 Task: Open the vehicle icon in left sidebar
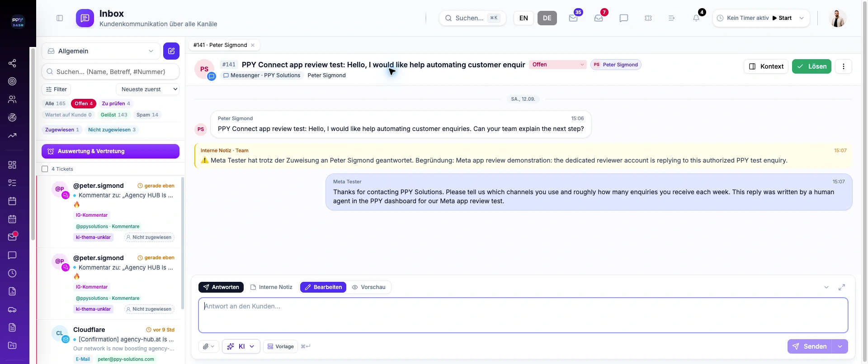coord(12,309)
